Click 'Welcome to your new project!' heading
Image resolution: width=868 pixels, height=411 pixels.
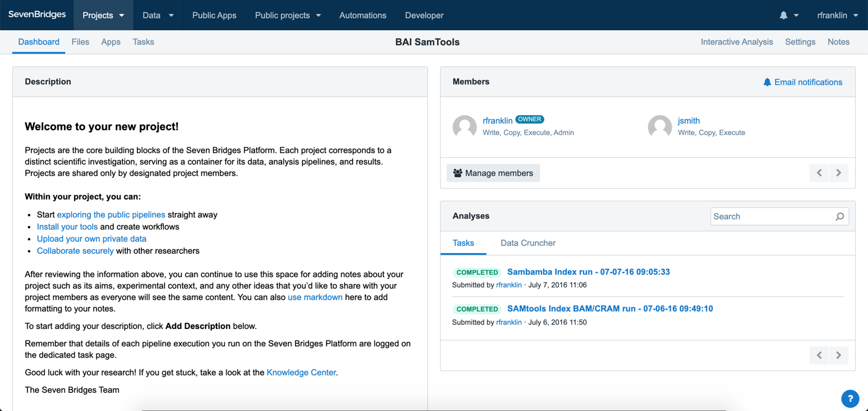(x=101, y=127)
